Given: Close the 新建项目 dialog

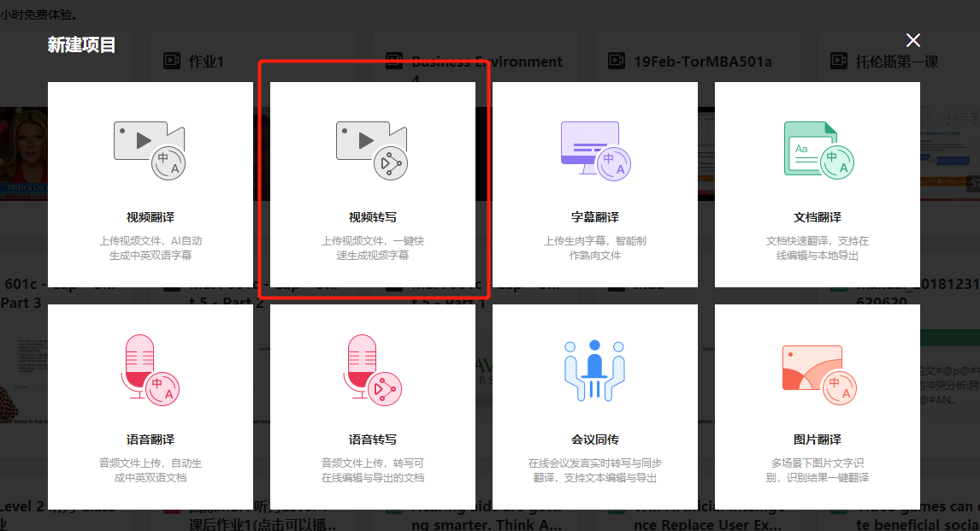Looking at the screenshot, I should coord(913,40).
